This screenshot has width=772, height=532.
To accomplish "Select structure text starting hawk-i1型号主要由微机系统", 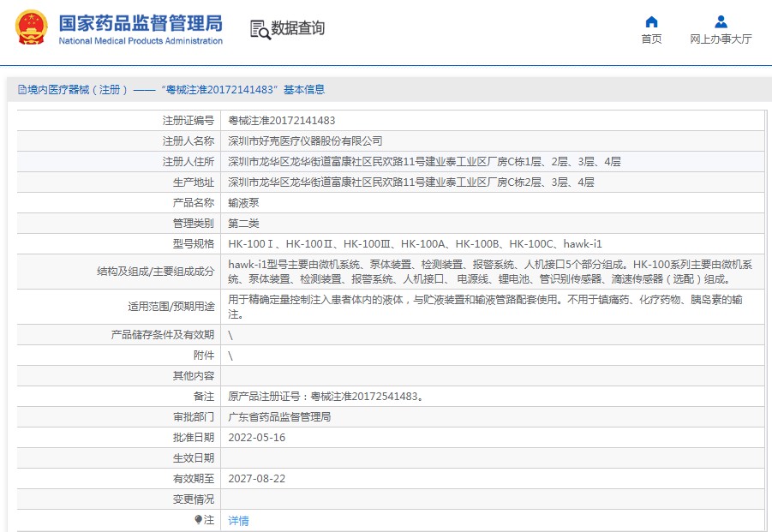I will (x=490, y=272).
